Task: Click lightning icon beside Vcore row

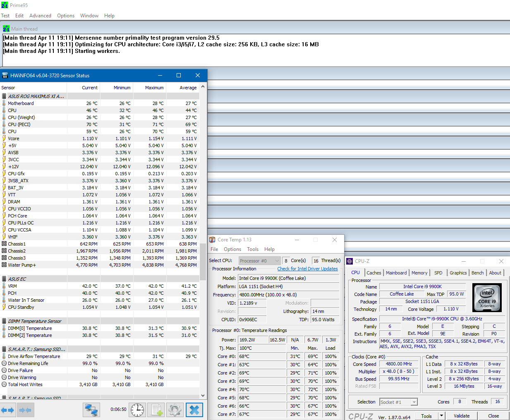Action: (x=4, y=138)
